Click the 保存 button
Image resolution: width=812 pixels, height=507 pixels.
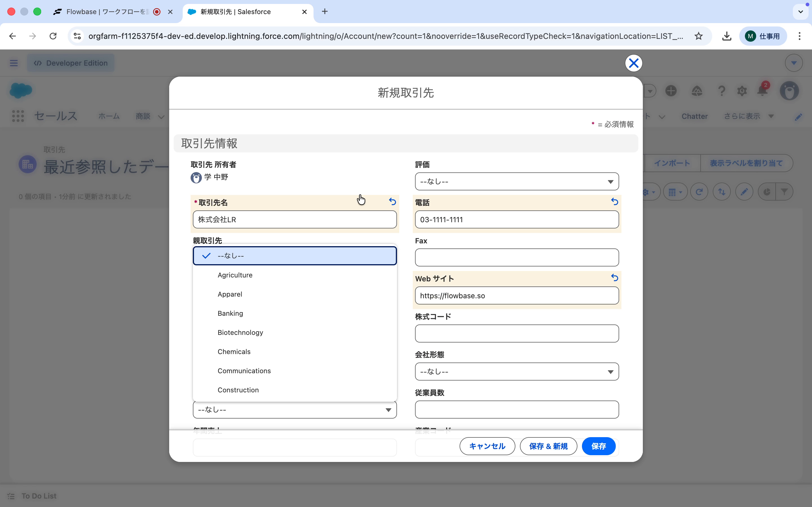(598, 446)
